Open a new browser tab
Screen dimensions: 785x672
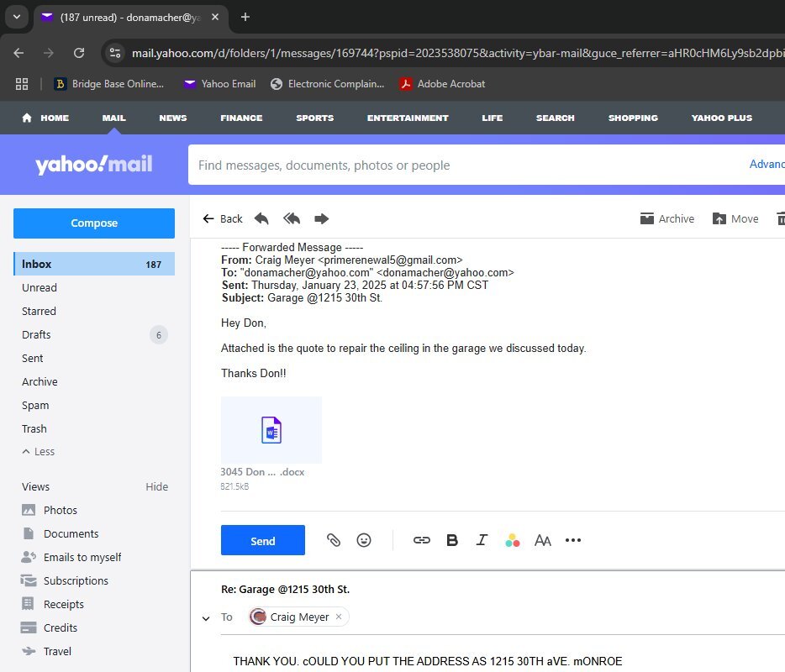point(245,17)
